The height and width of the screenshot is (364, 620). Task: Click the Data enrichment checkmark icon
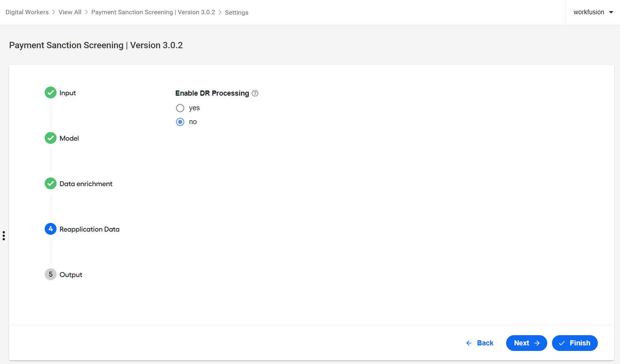(51, 183)
